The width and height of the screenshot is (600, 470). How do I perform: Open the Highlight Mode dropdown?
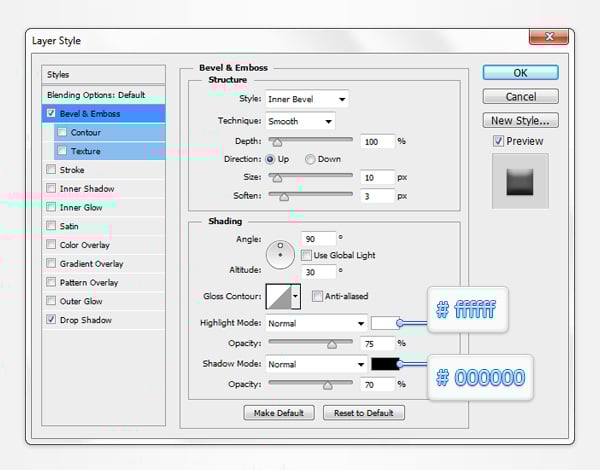coord(315,324)
